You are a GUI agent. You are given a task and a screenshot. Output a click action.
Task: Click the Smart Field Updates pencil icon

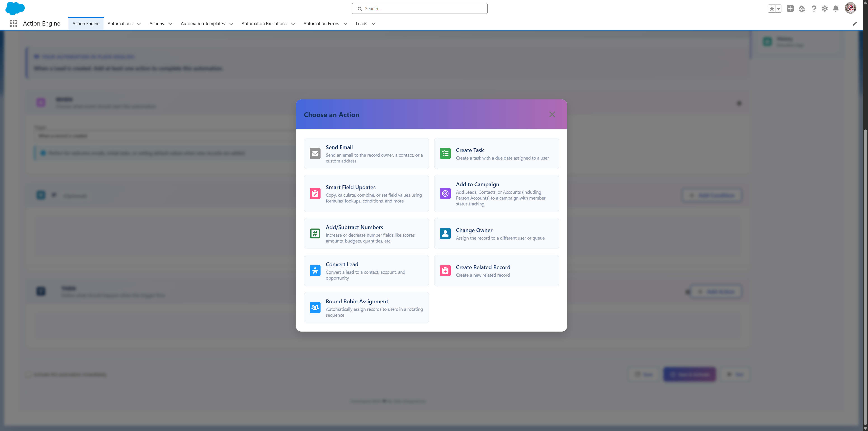tap(315, 193)
